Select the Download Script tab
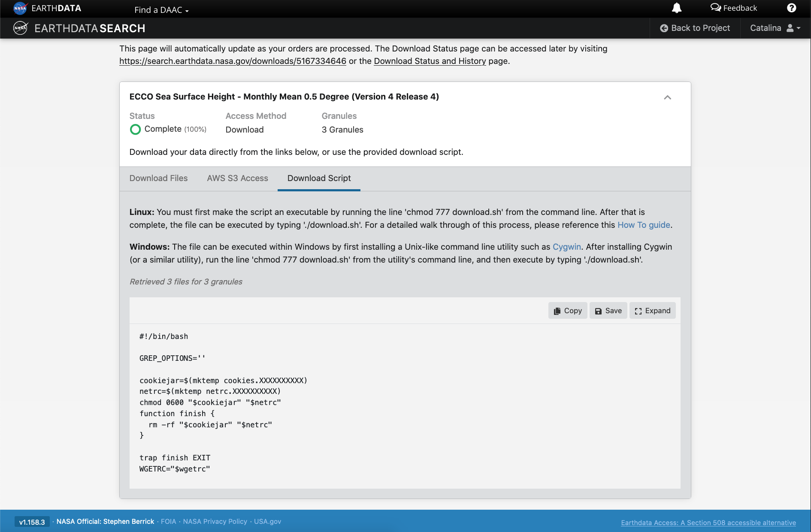Viewport: 811px width, 532px height. click(x=319, y=178)
